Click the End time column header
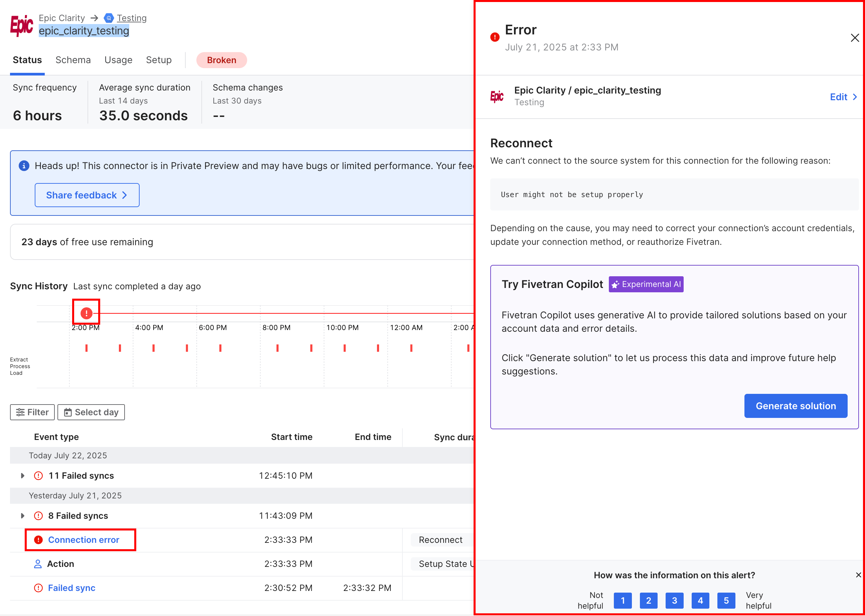This screenshot has height=616, width=865. pyautogui.click(x=373, y=437)
